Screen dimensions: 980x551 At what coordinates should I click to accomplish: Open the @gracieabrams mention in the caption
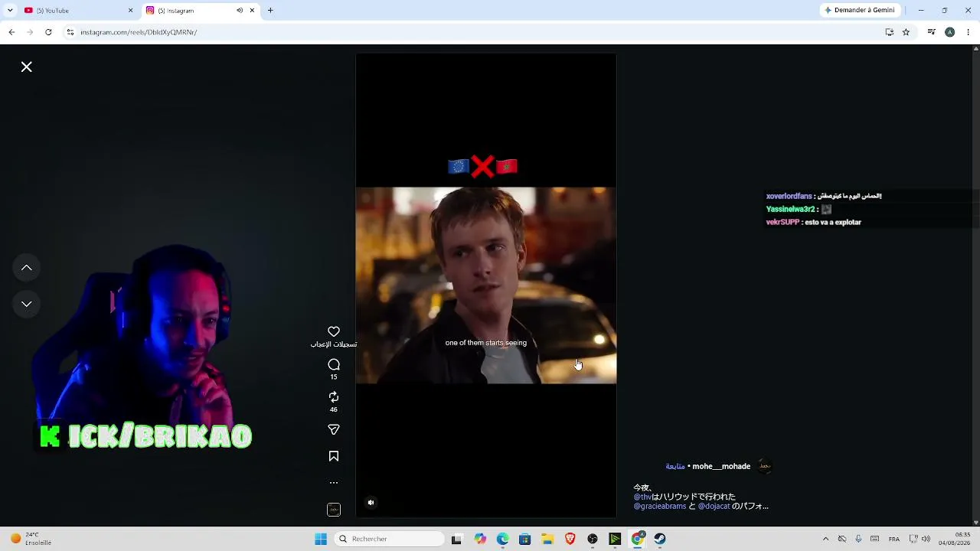[x=660, y=506]
